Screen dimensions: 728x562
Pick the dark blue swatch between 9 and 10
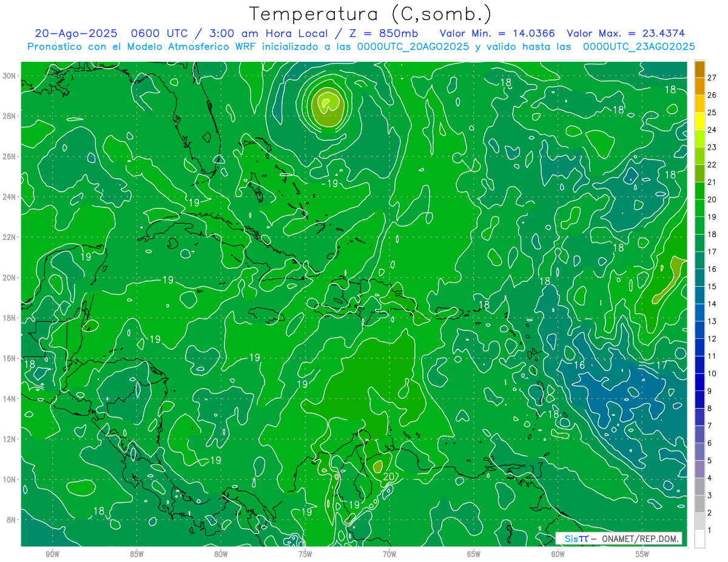point(699,382)
